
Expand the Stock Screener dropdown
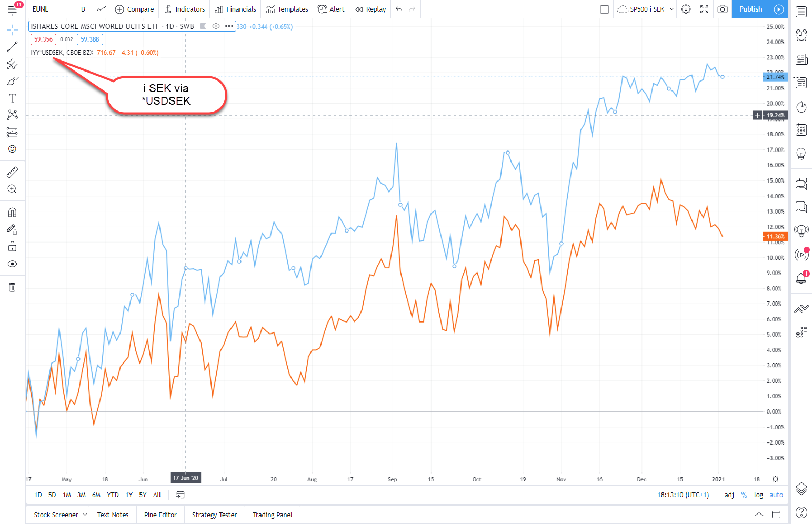pyautogui.click(x=85, y=515)
